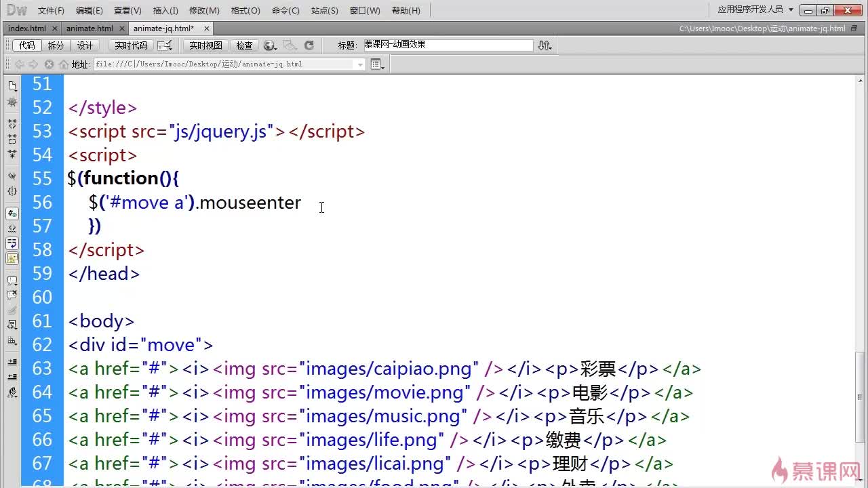
Task: Click the remove comment icon
Action: [12, 295]
